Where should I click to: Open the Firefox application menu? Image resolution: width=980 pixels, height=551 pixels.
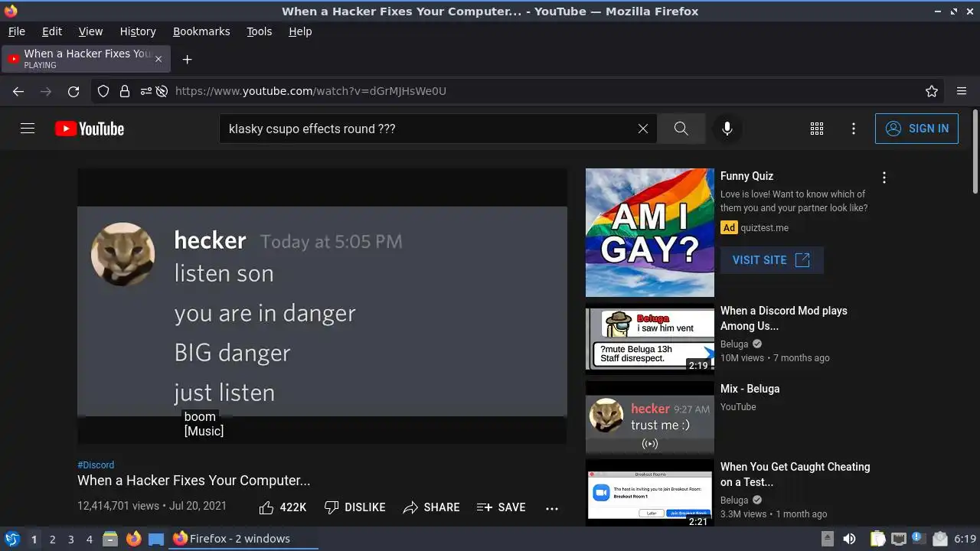point(962,91)
